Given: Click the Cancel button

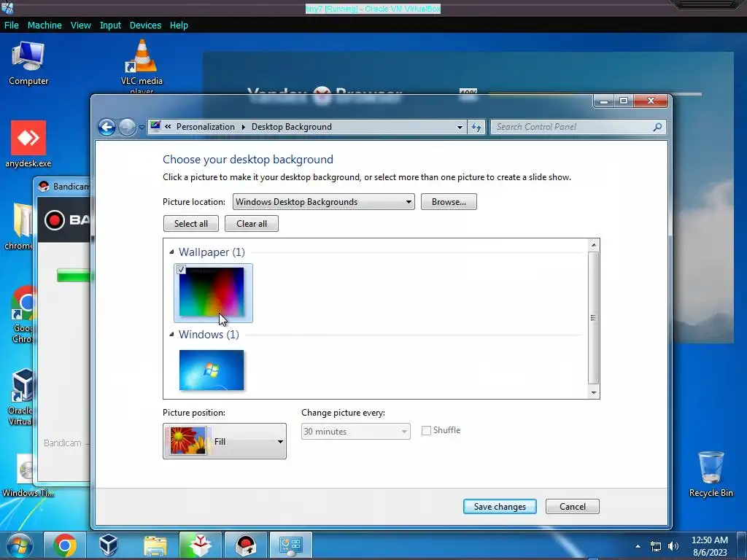Looking at the screenshot, I should pos(573,507).
